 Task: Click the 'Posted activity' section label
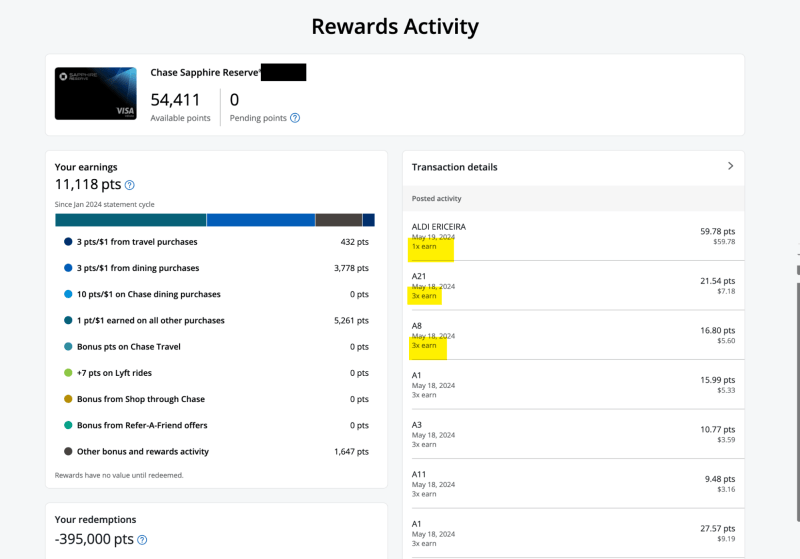point(436,198)
